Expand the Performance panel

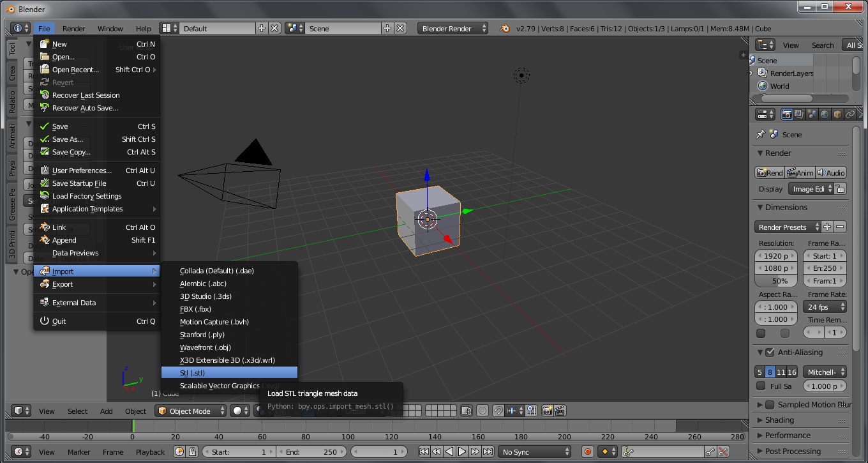(x=788, y=435)
